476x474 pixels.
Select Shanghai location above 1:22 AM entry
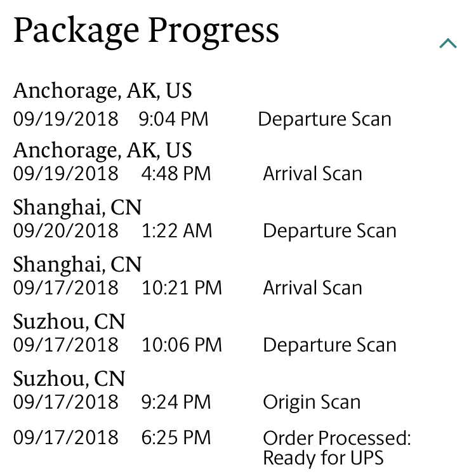coord(77,207)
